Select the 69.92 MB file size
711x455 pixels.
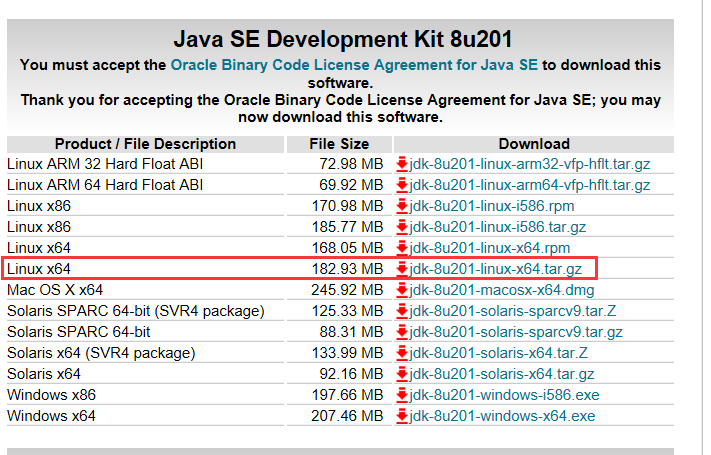[x=351, y=185]
